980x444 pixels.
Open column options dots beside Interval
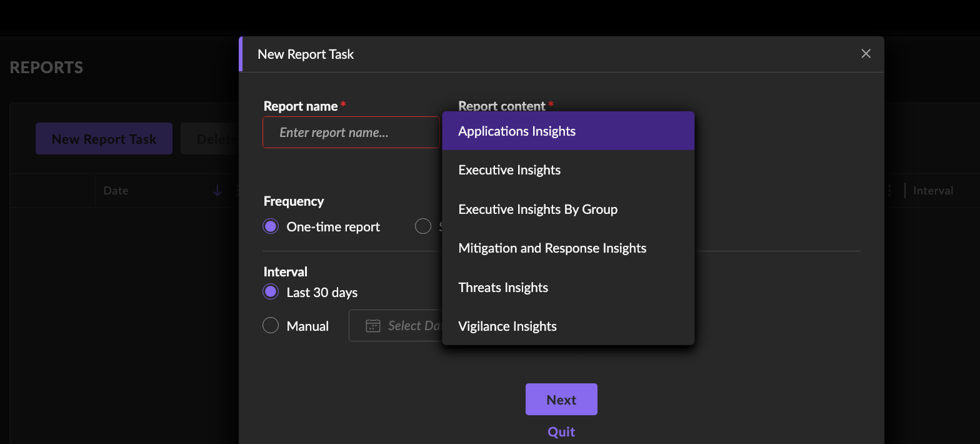(x=889, y=191)
